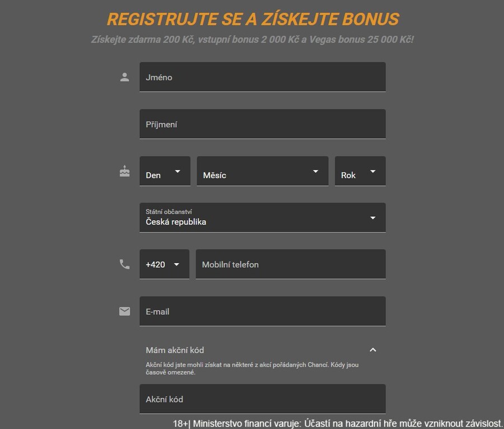Viewport: 504px width, 429px height.
Task: Click the phone handset icon
Action: click(x=124, y=264)
